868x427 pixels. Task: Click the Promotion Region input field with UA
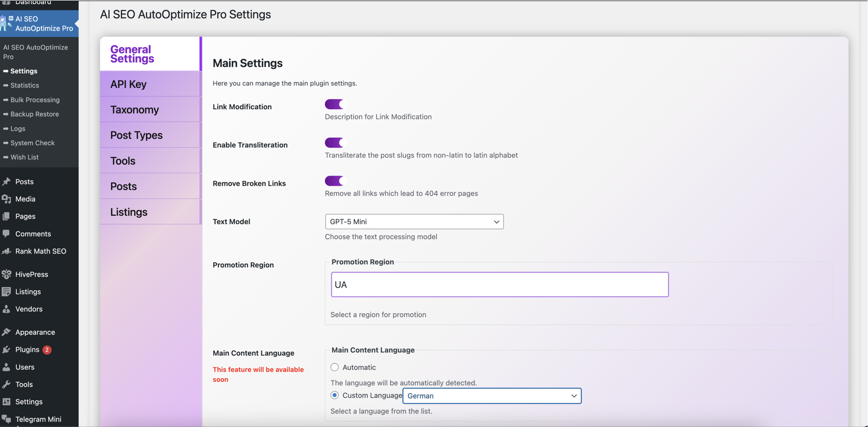500,285
